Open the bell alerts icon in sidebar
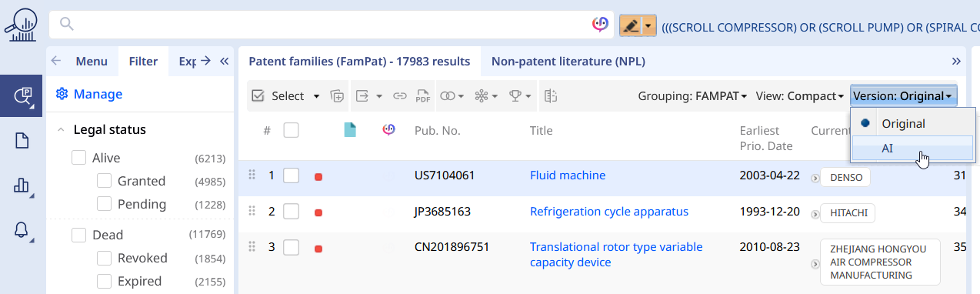The height and width of the screenshot is (294, 980). 22,229
